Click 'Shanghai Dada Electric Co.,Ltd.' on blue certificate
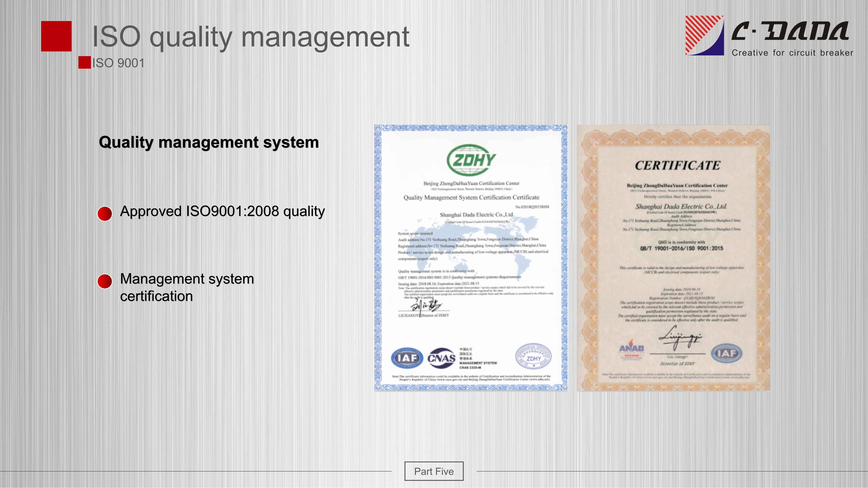Image resolution: width=868 pixels, height=488 pixels. [477, 215]
